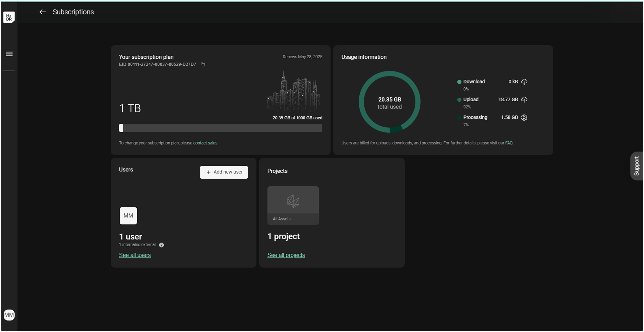Viewport: 644px width, 332px height.
Task: Go back using the left arrow
Action: [43, 12]
